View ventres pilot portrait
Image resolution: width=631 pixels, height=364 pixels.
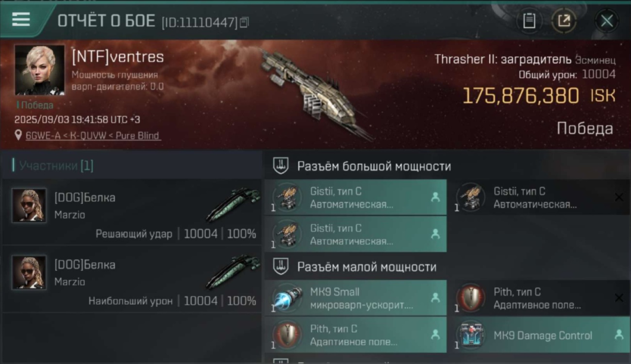point(39,70)
